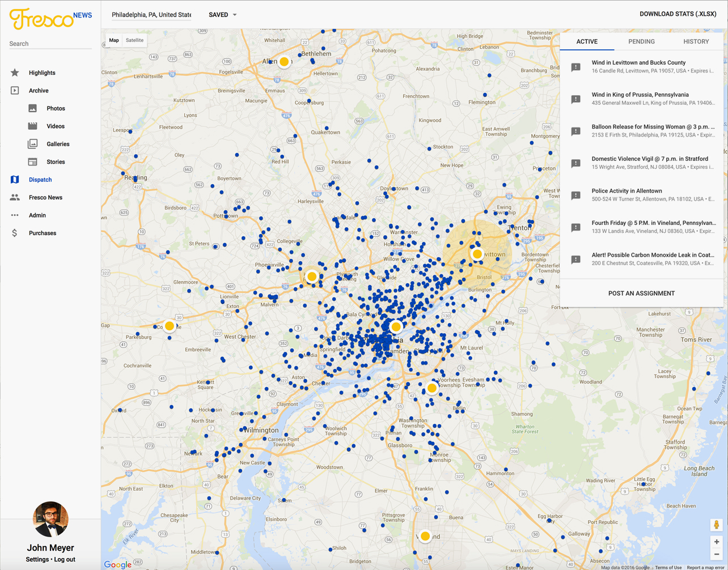Click the Stories icon in sidebar
Image resolution: width=728 pixels, height=570 pixels.
pos(33,161)
